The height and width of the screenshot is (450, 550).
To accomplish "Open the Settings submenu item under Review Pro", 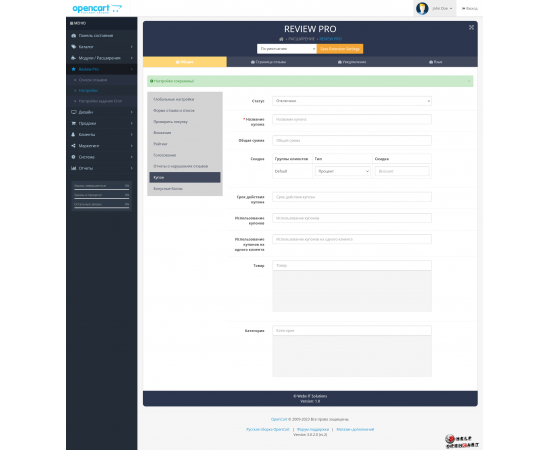I will click(88, 90).
